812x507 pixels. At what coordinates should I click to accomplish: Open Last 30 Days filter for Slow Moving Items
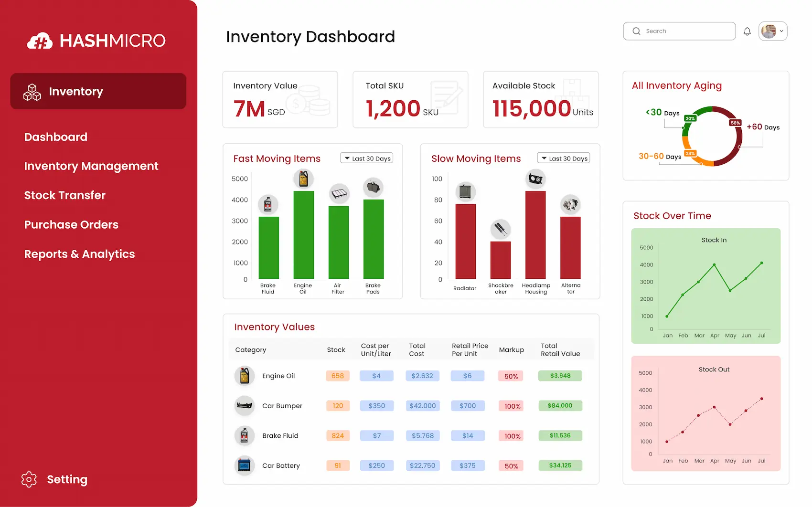click(563, 158)
